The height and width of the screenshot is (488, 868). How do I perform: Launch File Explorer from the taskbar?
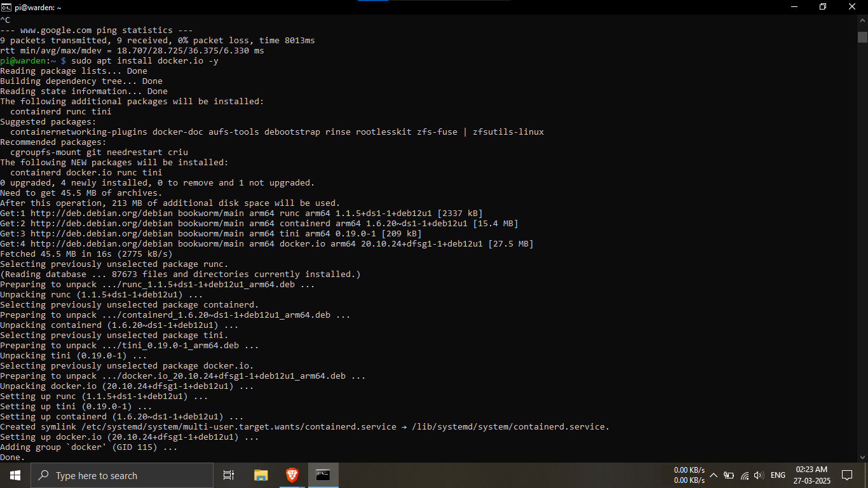[x=261, y=475]
